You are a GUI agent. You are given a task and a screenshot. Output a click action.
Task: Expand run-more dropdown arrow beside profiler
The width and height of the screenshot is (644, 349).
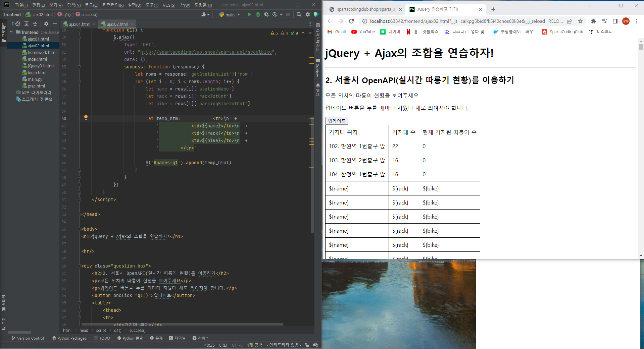pyautogui.click(x=281, y=14)
